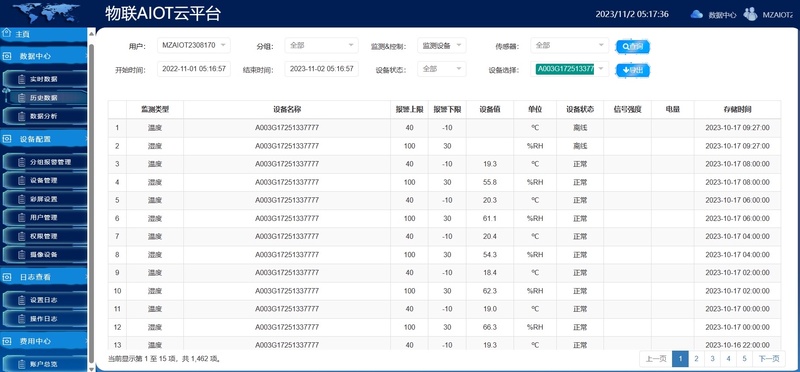Click the 数据中心 link in top header
Screen dimensions: 800x372
(722, 15)
